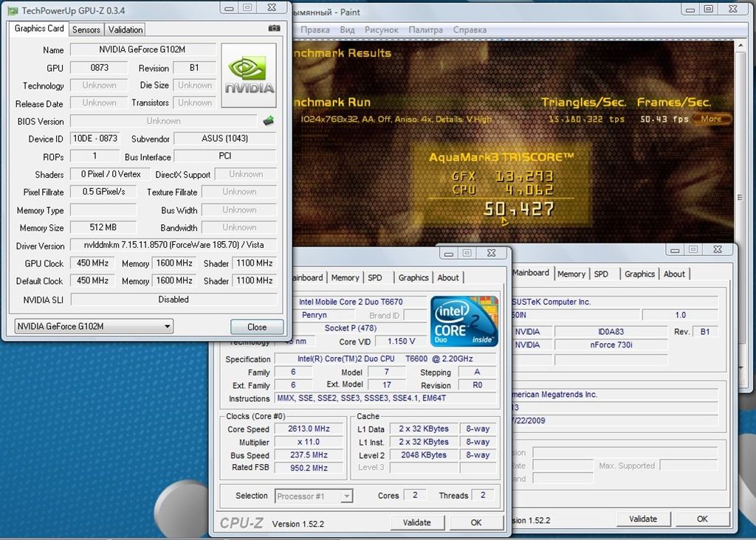756x540 pixels.
Task: Open the Правка menu in Paint
Action: [315, 30]
